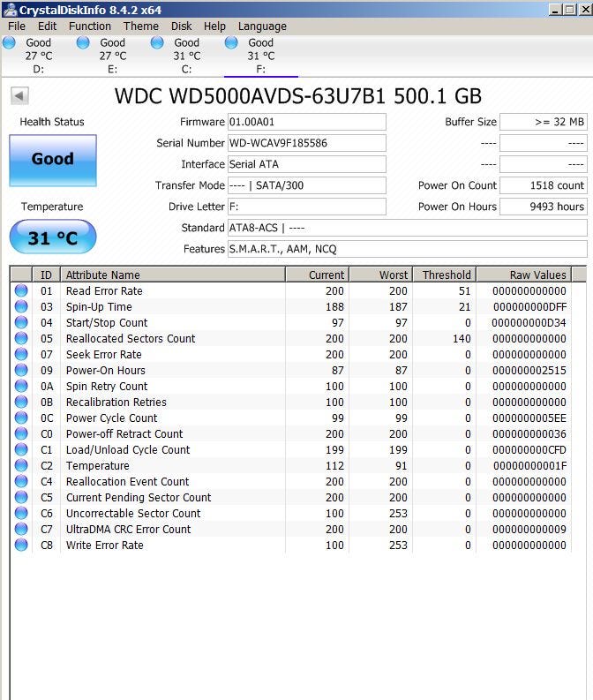Image resolution: width=593 pixels, height=700 pixels.
Task: Select disk D: status tab
Action: point(38,56)
